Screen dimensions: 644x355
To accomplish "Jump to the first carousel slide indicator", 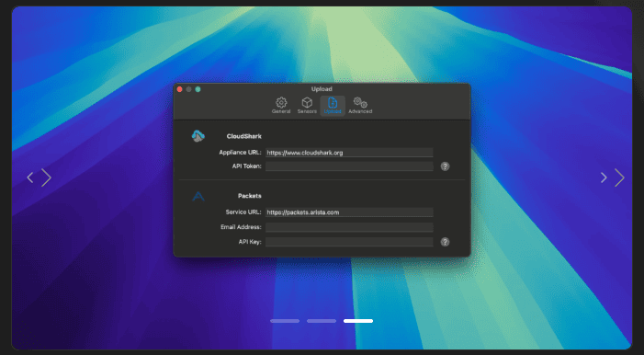I will tap(285, 321).
